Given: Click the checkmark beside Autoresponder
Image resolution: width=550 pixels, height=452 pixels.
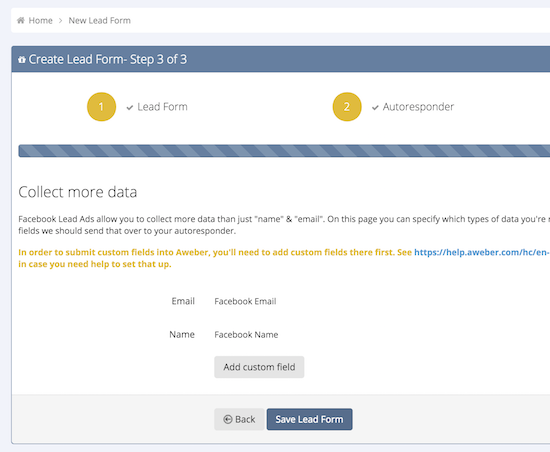Looking at the screenshot, I should click(x=375, y=107).
